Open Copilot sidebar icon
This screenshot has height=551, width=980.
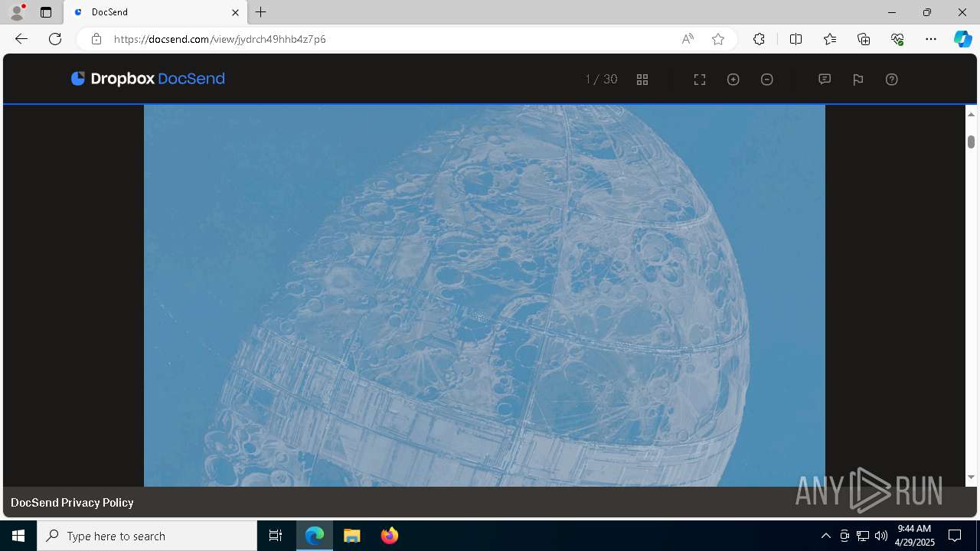(962, 39)
